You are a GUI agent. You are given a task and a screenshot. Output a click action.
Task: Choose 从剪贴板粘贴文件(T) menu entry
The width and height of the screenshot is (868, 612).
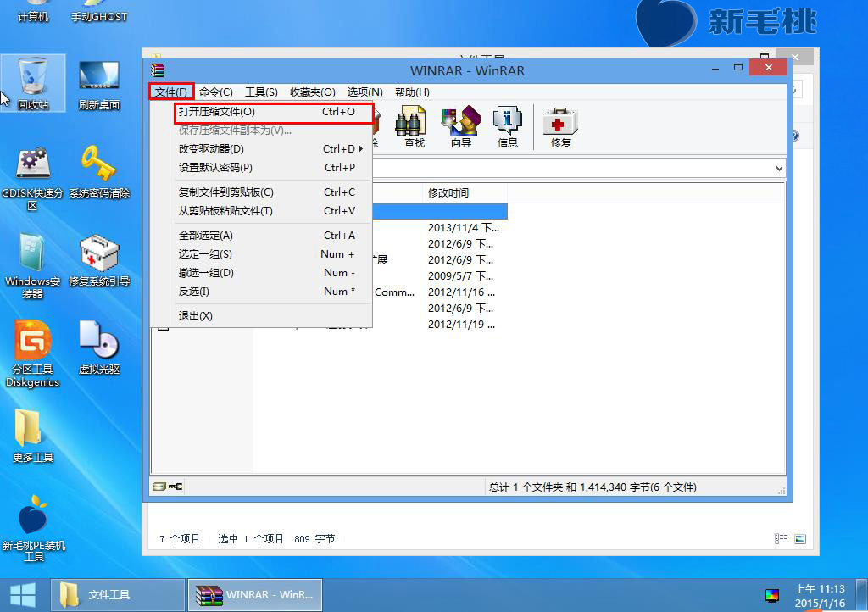(274, 211)
